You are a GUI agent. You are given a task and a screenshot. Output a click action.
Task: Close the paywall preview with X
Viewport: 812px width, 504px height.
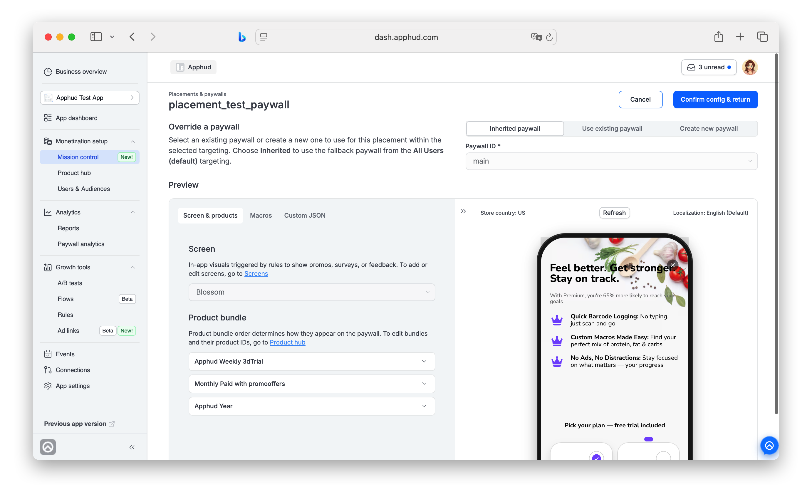tap(673, 265)
